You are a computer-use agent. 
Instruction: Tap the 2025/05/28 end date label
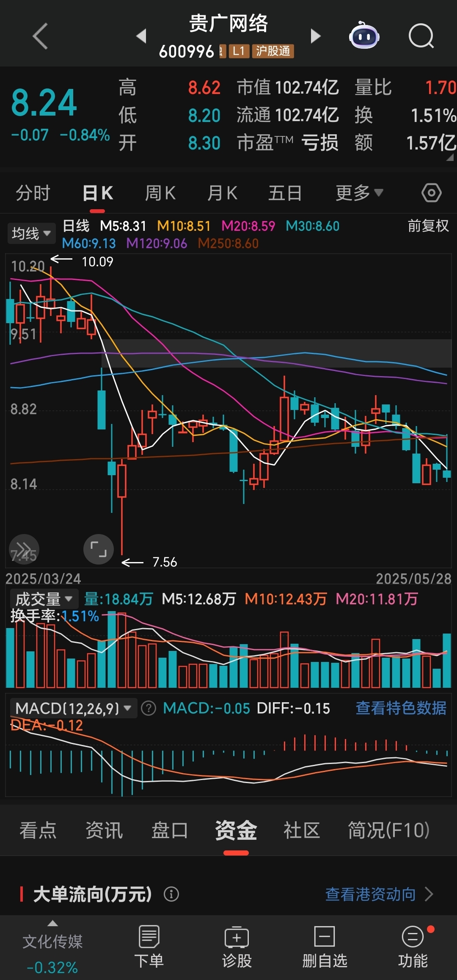(x=413, y=579)
